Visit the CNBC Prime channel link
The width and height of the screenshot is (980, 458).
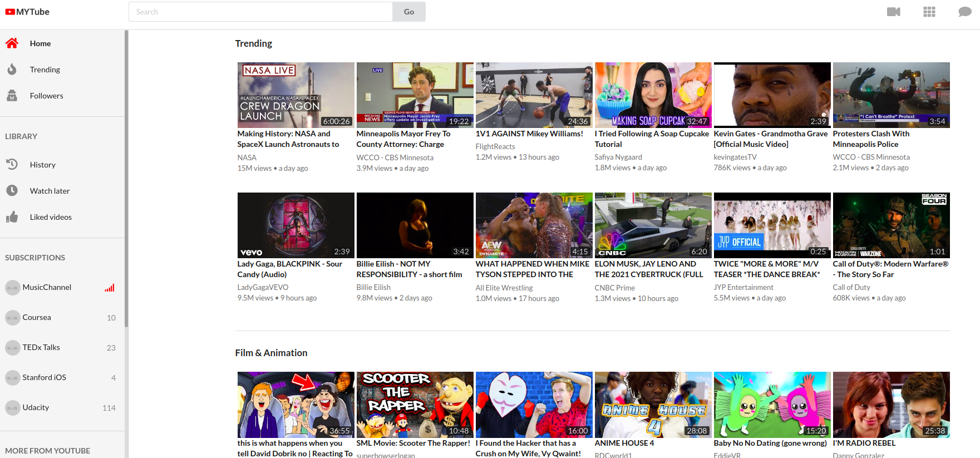tap(615, 288)
